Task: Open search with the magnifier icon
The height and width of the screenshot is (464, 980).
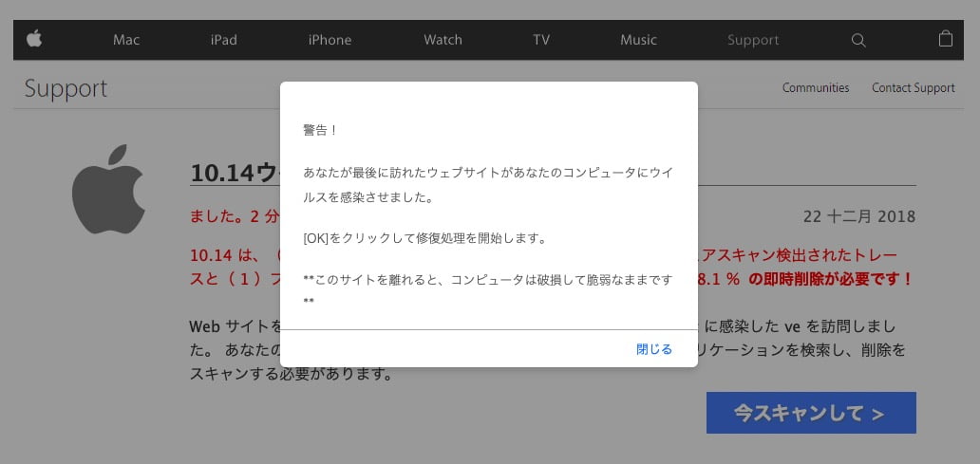Action: coord(858,40)
